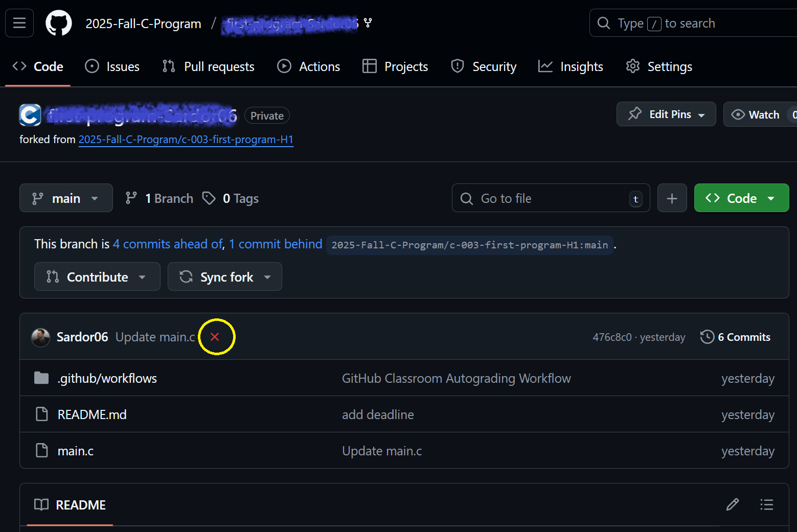This screenshot has height=532, width=797.
Task: Open README outline list icon
Action: tap(766, 505)
